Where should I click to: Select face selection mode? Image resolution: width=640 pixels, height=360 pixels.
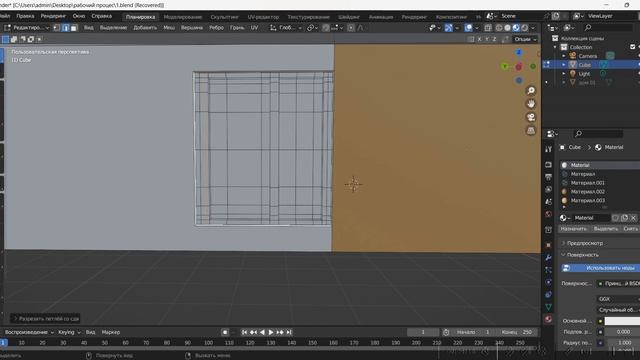[73, 28]
